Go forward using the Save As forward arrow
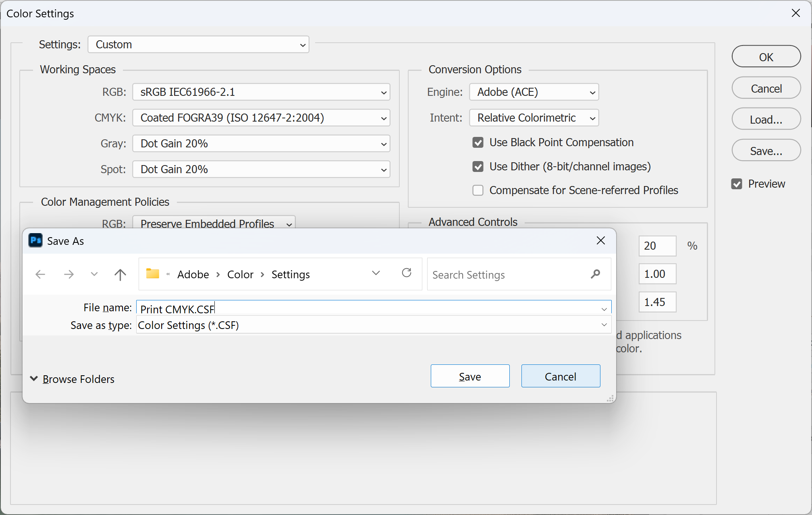Image resolution: width=812 pixels, height=515 pixels. point(69,275)
